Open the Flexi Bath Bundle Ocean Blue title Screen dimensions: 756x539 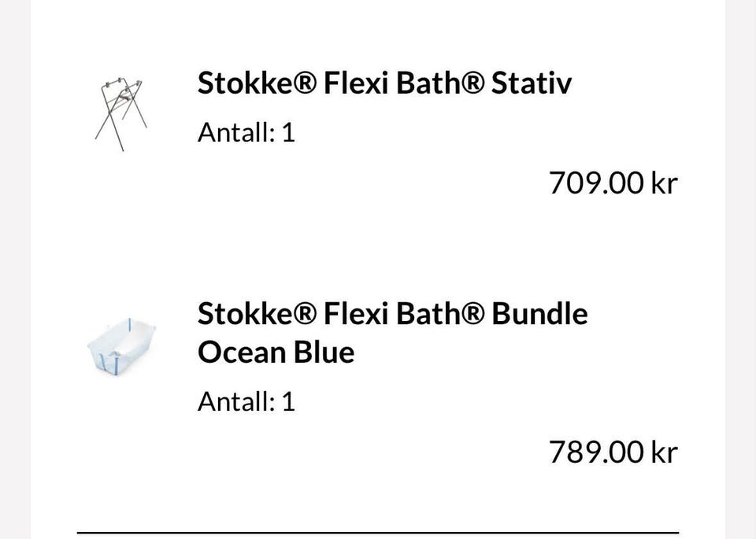tap(392, 332)
